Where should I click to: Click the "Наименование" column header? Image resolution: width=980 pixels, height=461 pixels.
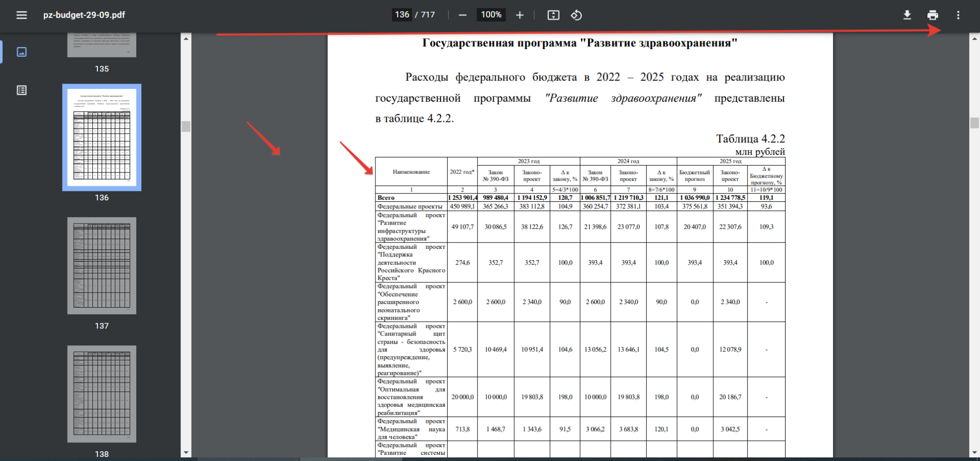coord(411,172)
